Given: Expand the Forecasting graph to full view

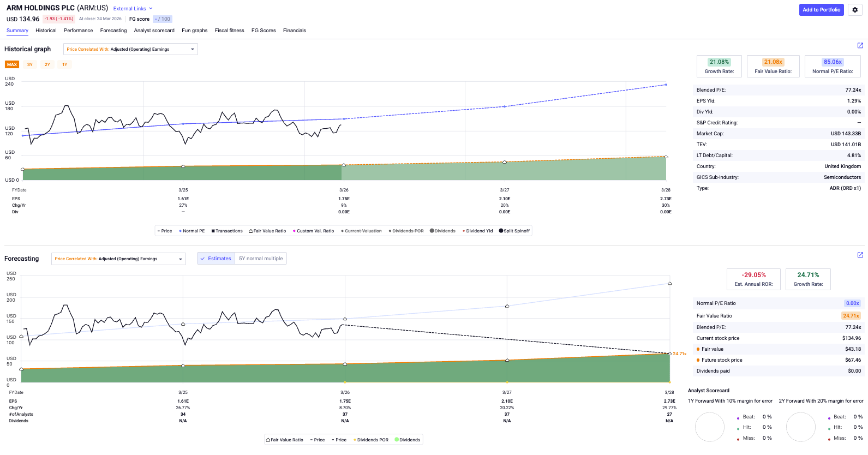Looking at the screenshot, I should [860, 255].
